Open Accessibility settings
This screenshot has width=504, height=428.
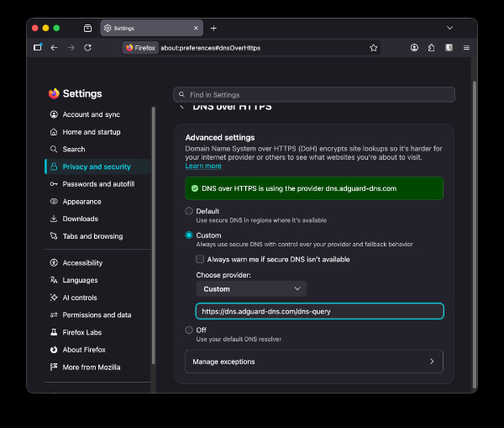click(97, 263)
